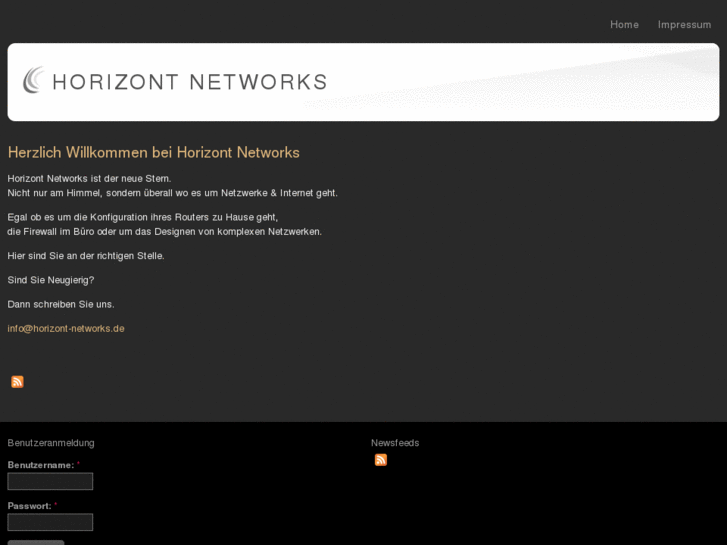Click 'Hier sind Sie an der richtigen Stelle.'
727x545 pixels.
pyautogui.click(x=86, y=256)
